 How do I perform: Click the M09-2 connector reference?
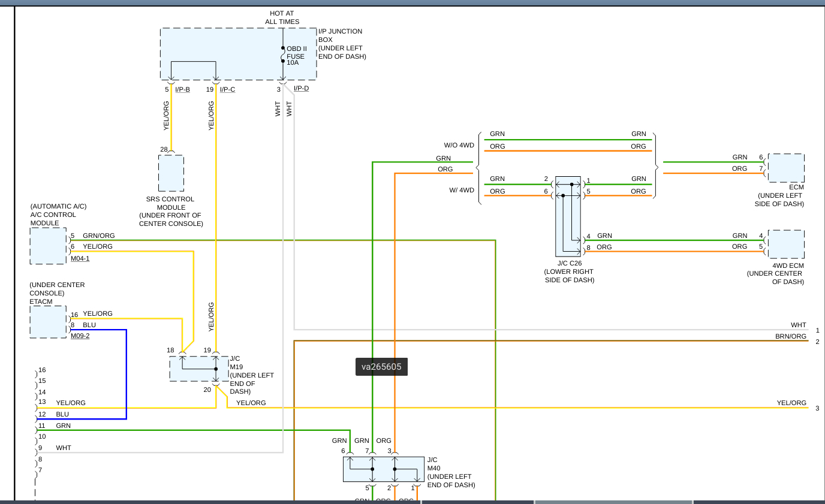coord(80,336)
